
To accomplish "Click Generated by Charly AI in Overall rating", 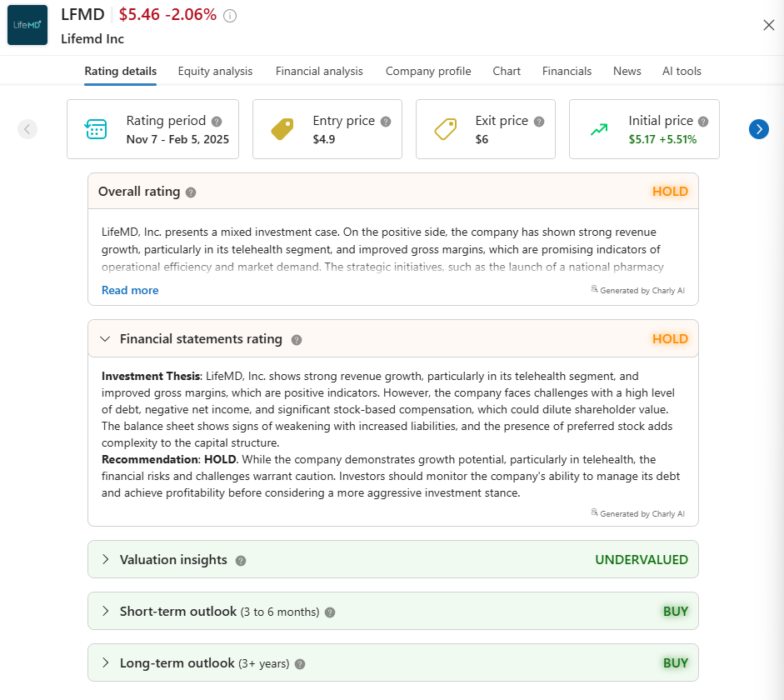I will tap(637, 290).
